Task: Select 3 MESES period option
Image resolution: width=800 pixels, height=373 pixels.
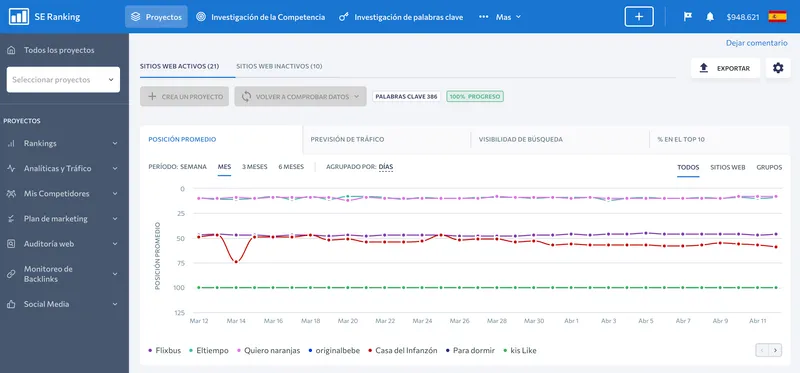Action: coord(255,167)
